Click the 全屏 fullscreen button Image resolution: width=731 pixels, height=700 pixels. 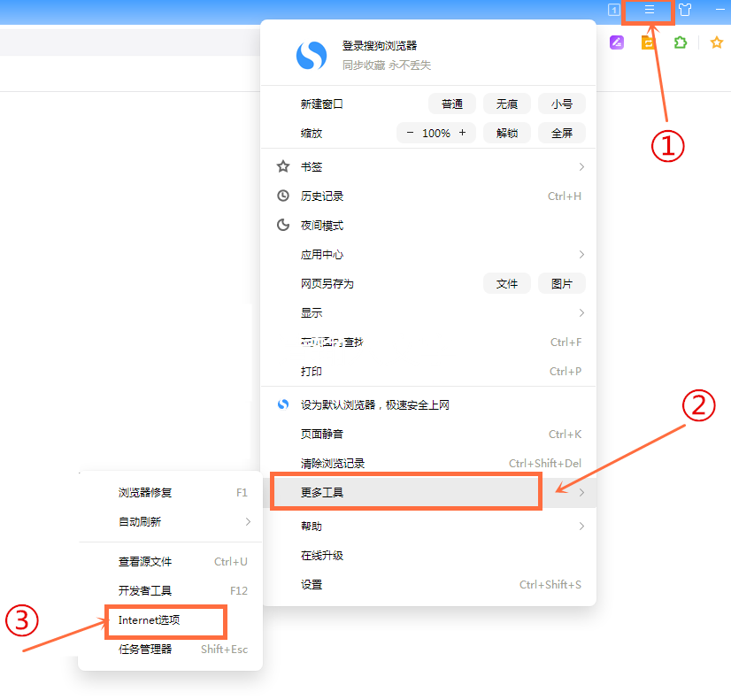[562, 133]
